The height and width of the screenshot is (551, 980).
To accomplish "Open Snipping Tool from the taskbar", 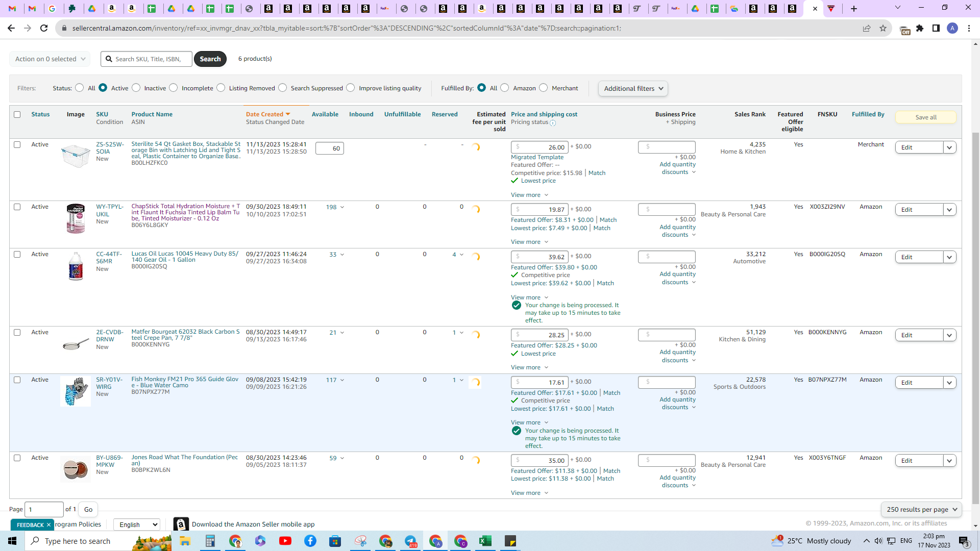I will point(360,541).
